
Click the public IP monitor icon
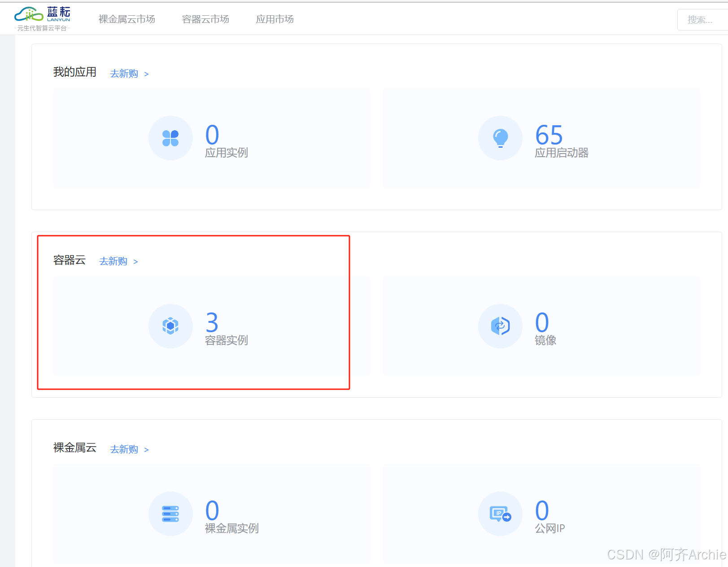click(x=500, y=514)
